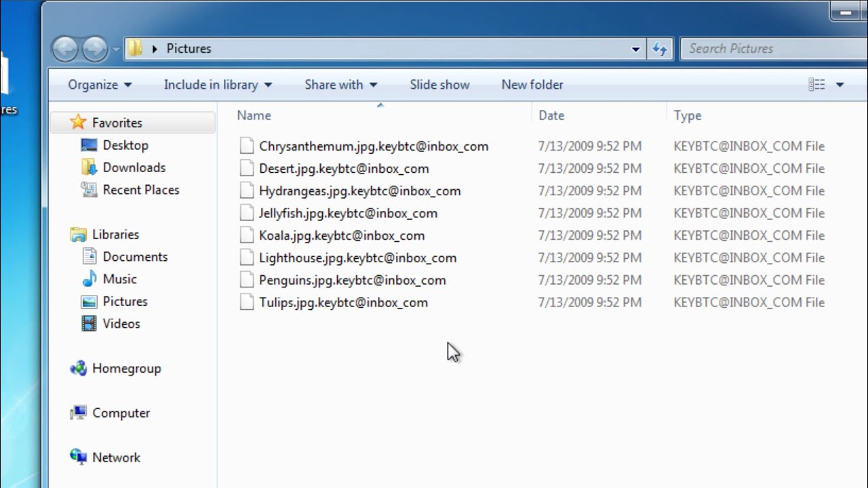Click the Type value in the Koala row
Screen dimensions: 868x488
tap(749, 236)
